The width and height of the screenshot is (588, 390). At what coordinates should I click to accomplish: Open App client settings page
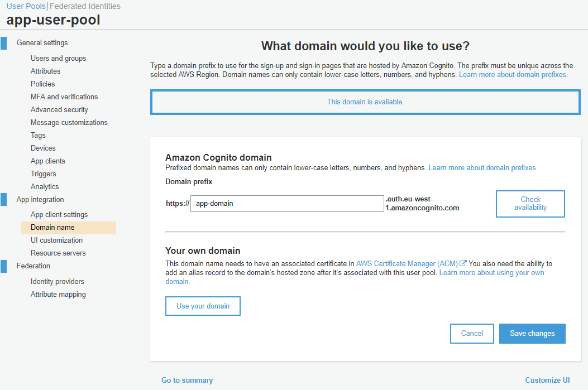59,214
